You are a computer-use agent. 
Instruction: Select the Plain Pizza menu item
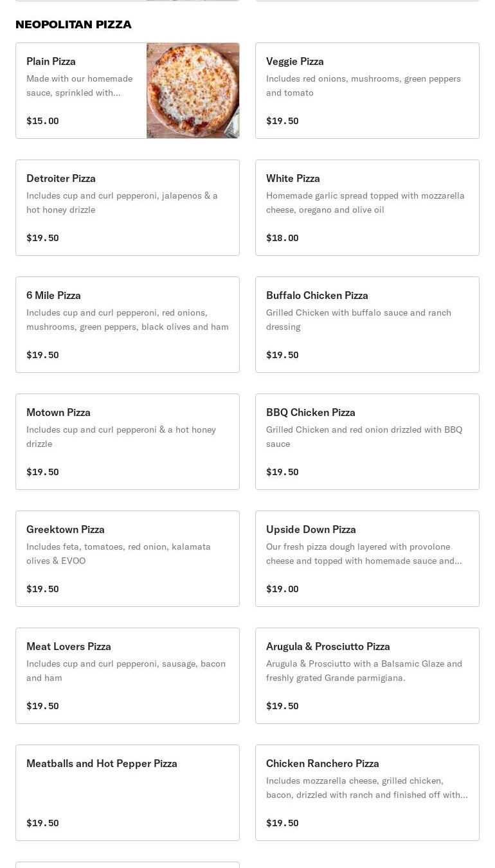(81, 91)
